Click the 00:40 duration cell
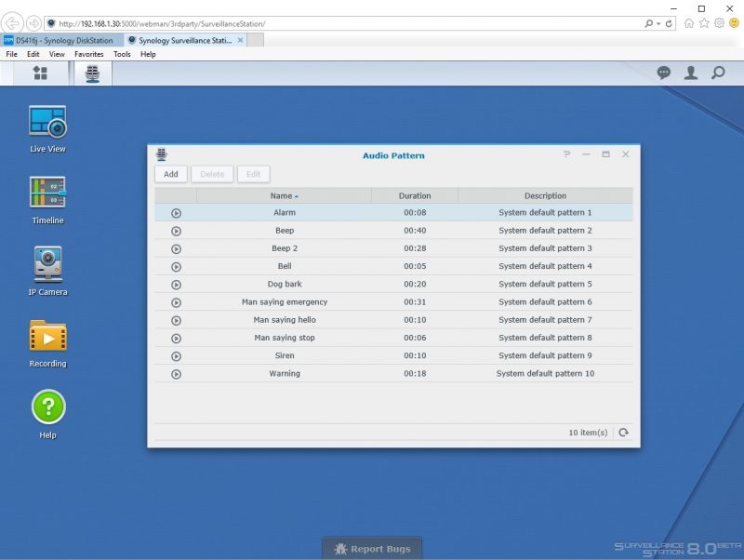This screenshot has width=744, height=560. [415, 231]
